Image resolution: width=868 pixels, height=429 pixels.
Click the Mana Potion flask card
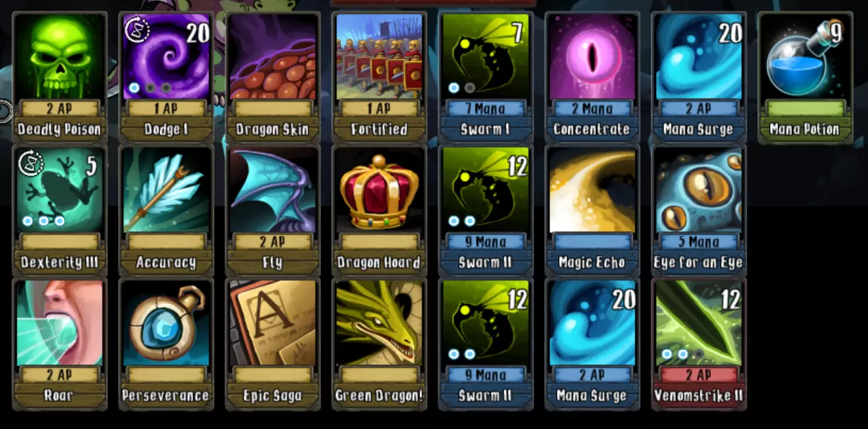pos(805,77)
